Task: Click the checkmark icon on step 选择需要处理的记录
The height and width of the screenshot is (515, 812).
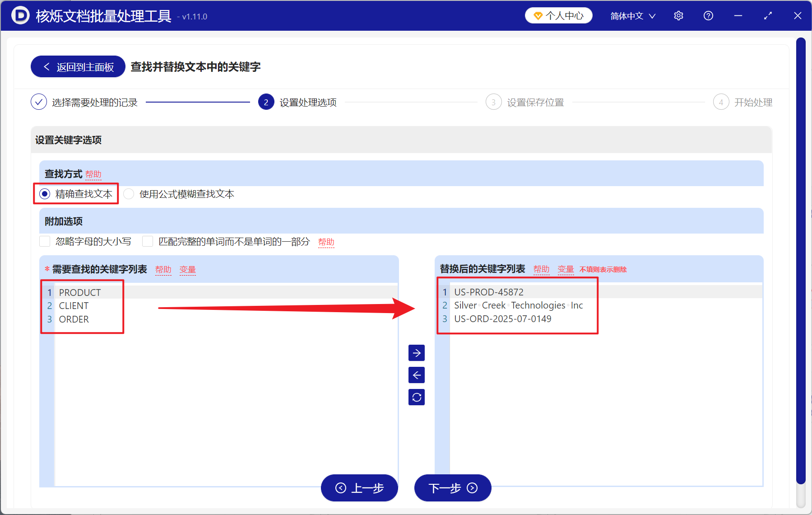Action: tap(39, 102)
